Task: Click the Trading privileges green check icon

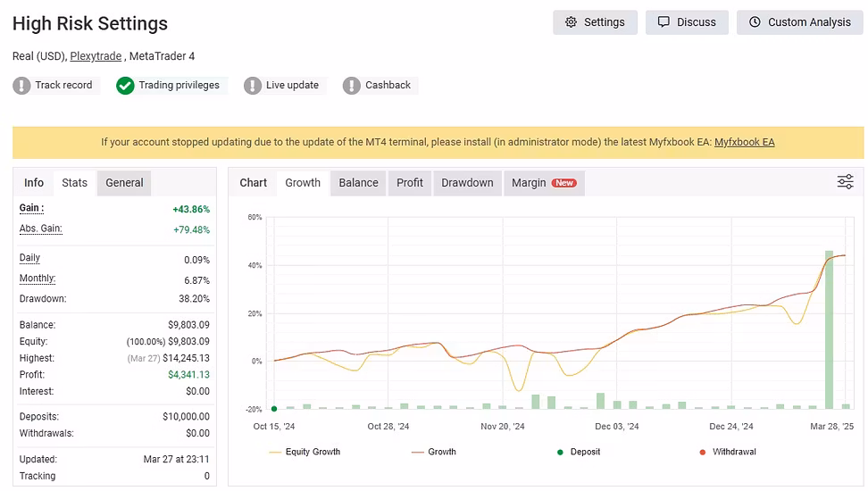Action: (125, 86)
